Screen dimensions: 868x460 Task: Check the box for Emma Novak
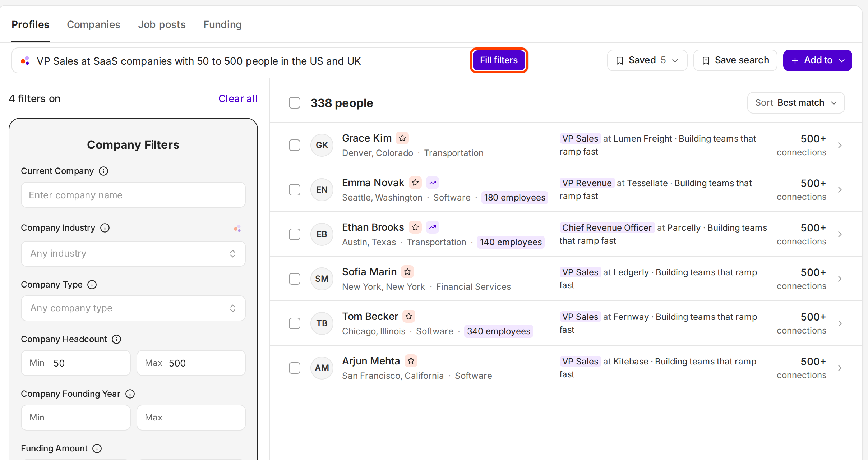click(295, 190)
